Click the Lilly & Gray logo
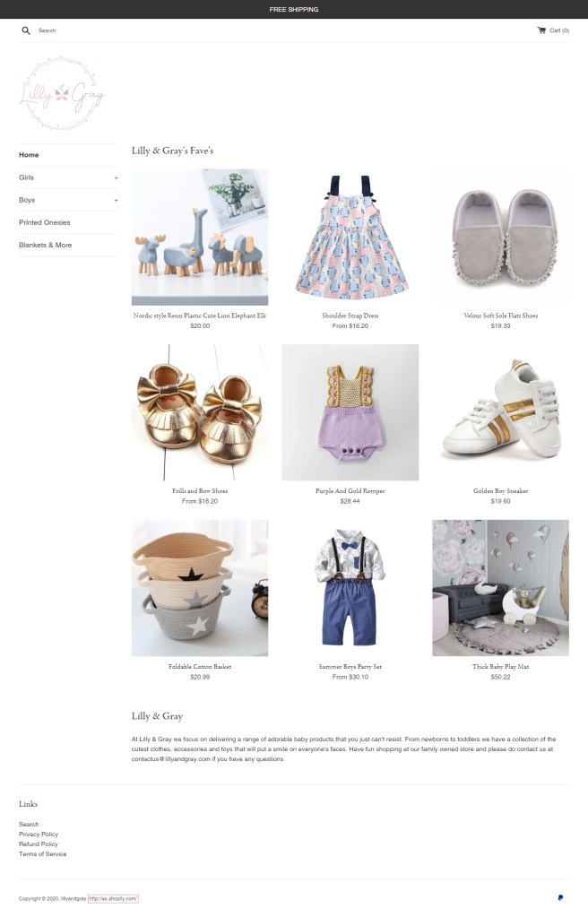The width and height of the screenshot is (588, 917). (62, 93)
